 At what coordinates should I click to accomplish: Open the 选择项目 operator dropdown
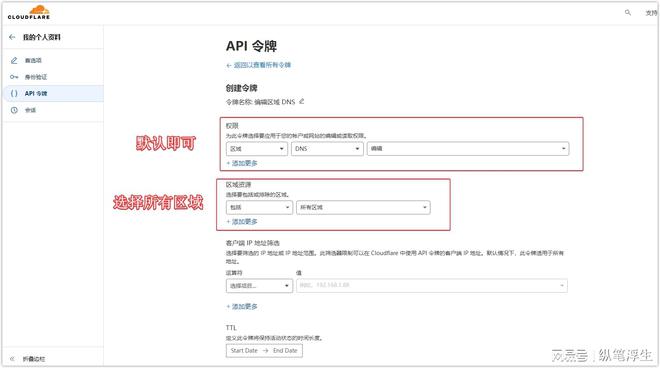pos(259,285)
